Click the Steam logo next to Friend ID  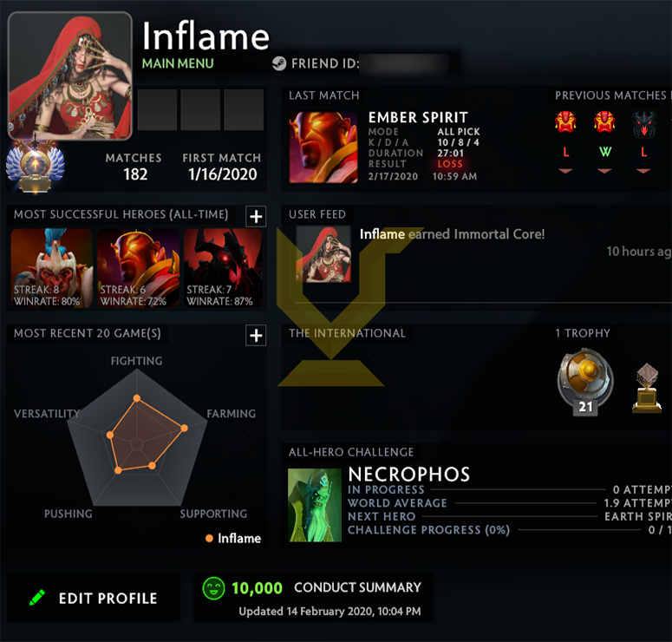click(279, 63)
